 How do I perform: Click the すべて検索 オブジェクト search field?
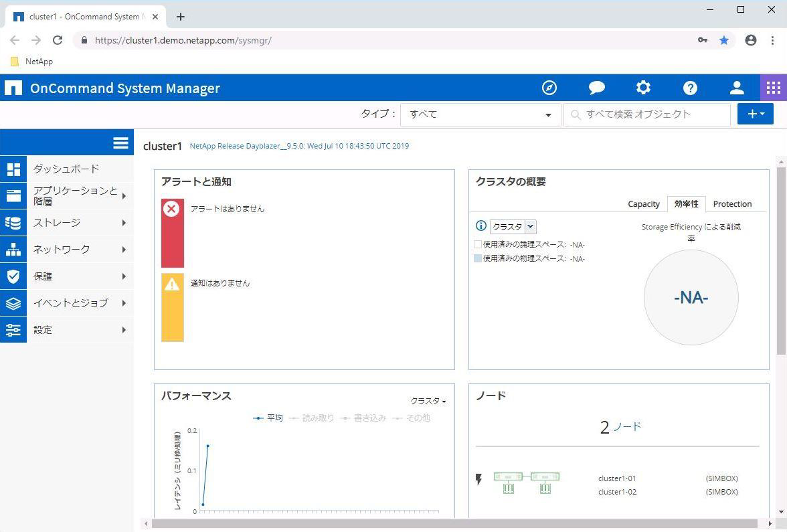pos(647,114)
